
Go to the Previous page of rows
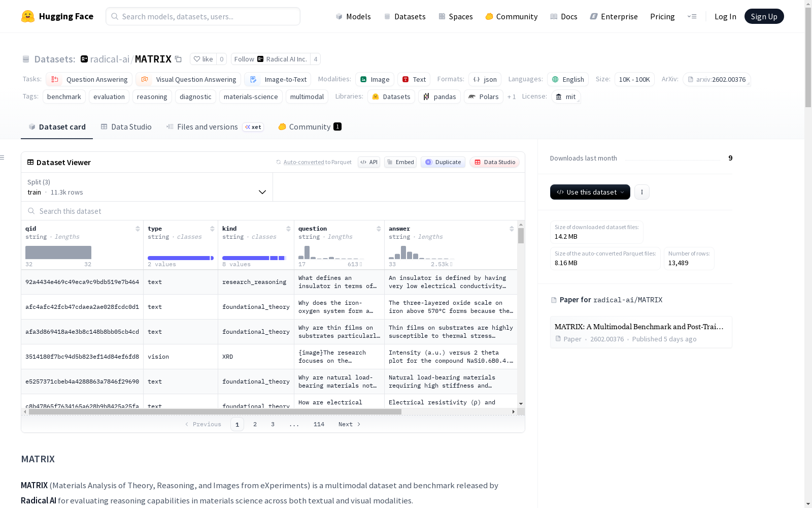click(x=203, y=424)
